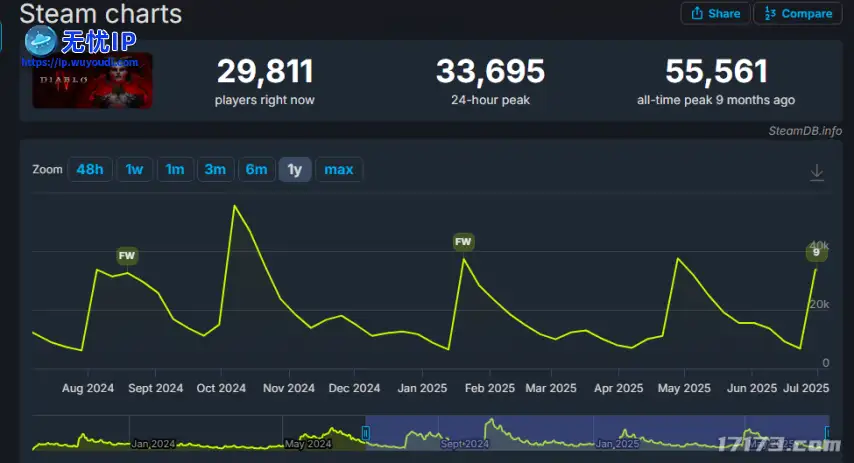Change zoom to 6m

[x=256, y=169]
